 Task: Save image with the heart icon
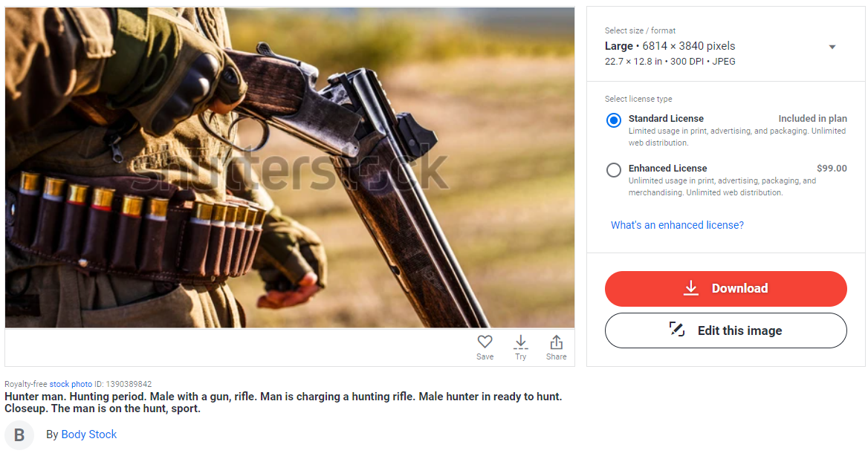tap(485, 342)
